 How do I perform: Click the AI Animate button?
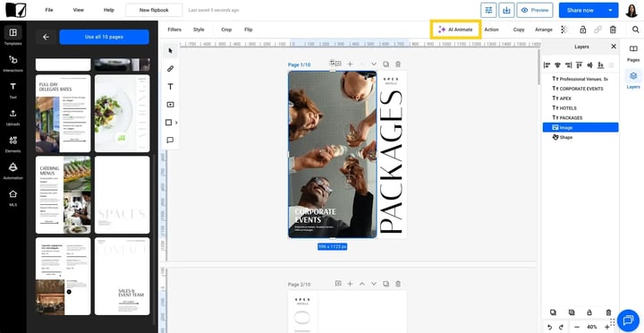click(455, 30)
